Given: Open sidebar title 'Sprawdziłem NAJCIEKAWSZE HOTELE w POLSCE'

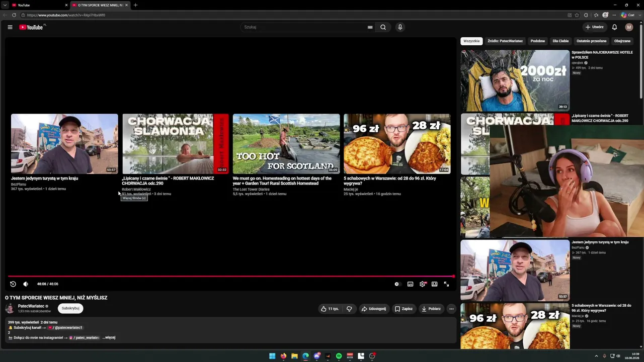Looking at the screenshot, I should [602, 55].
